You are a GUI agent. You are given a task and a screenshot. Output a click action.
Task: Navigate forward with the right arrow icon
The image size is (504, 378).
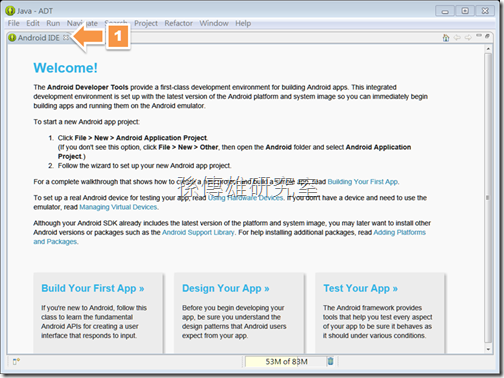(468, 37)
